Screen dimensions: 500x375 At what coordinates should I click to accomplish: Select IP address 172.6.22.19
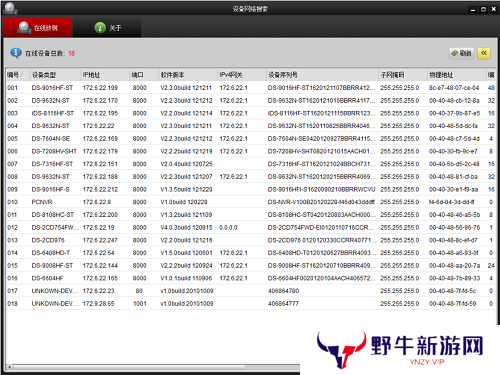(98, 228)
